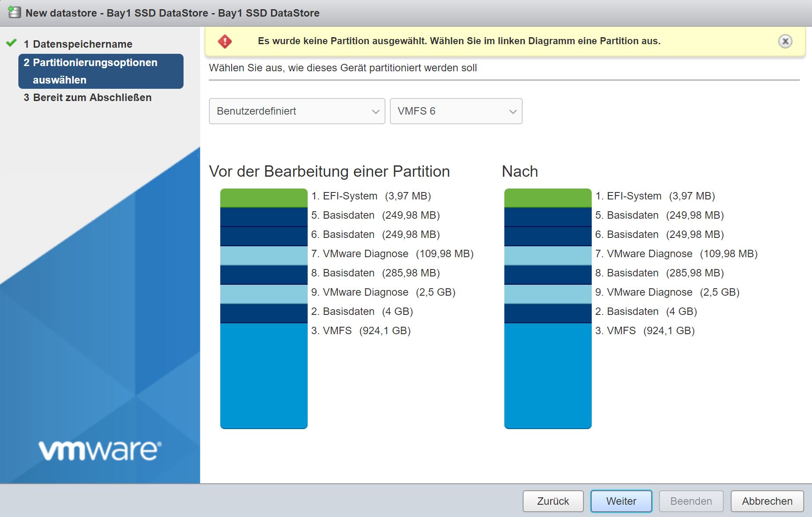
Task: Open the VMFS 6 version dropdown
Action: pyautogui.click(x=456, y=111)
